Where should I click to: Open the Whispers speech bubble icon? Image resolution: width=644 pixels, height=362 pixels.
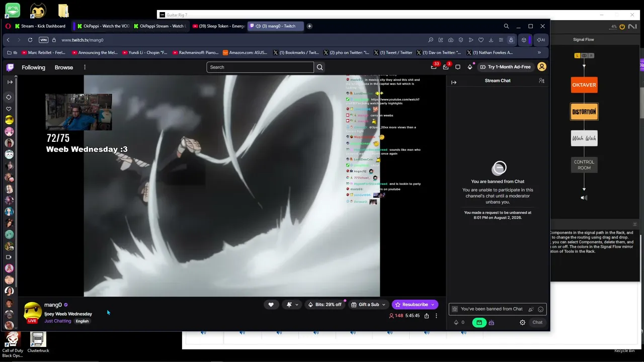[x=458, y=67]
